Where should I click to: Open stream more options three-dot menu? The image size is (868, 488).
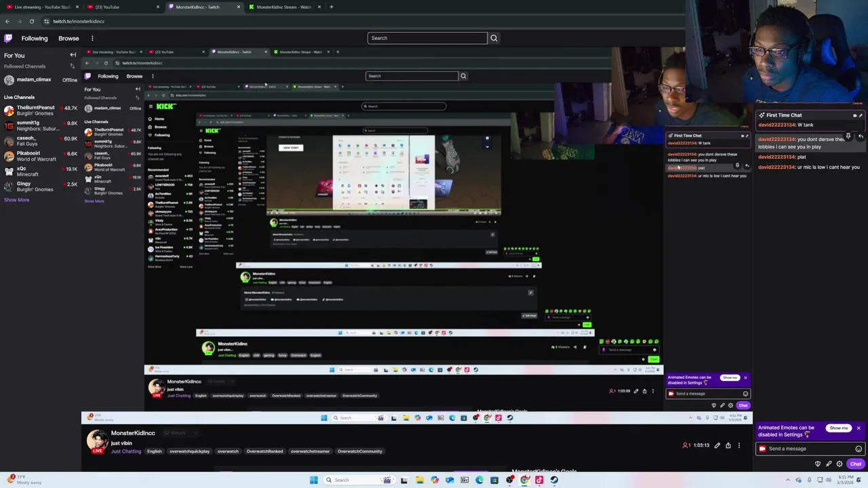[x=739, y=445]
